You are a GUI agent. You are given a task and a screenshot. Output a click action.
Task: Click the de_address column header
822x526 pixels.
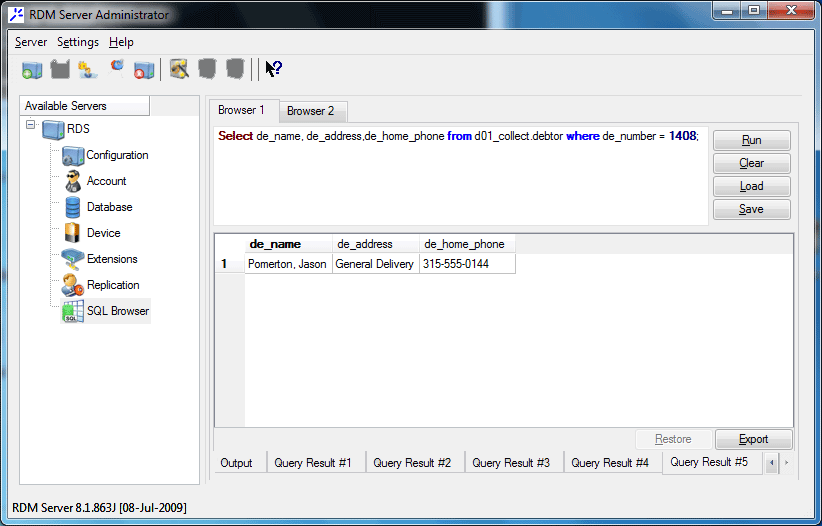click(x=376, y=244)
